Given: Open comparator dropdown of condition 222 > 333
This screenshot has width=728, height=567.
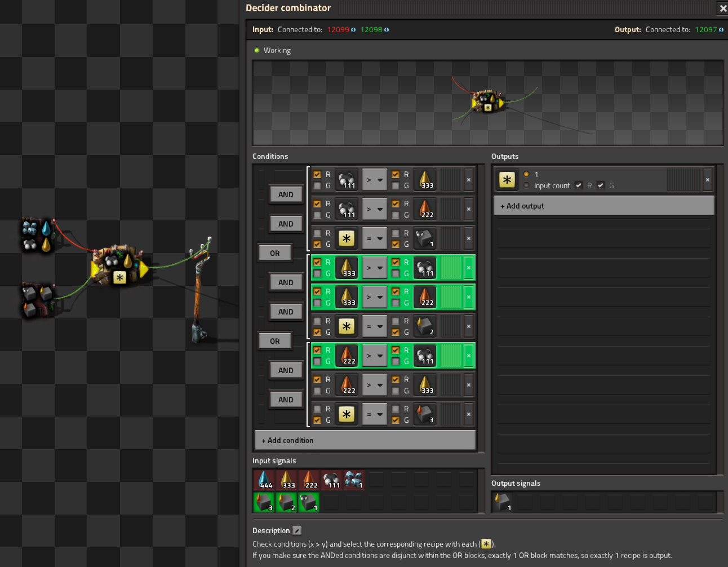Looking at the screenshot, I should 375,385.
